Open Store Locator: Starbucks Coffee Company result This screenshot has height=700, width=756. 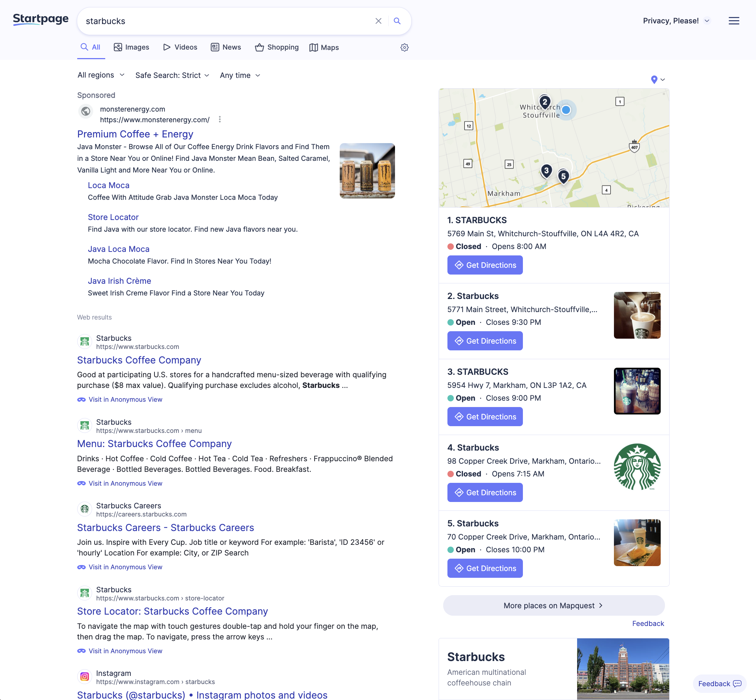(173, 611)
